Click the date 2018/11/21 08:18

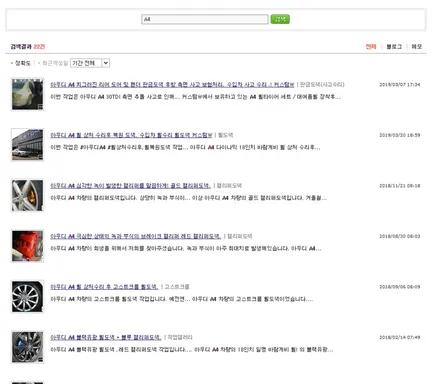click(x=400, y=186)
